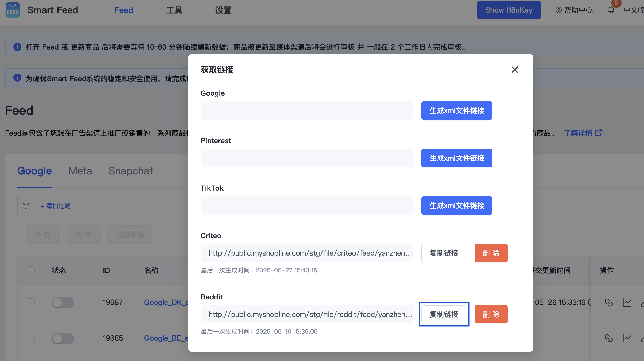
Task: Click the Pinterest link input field
Action: click(x=307, y=158)
